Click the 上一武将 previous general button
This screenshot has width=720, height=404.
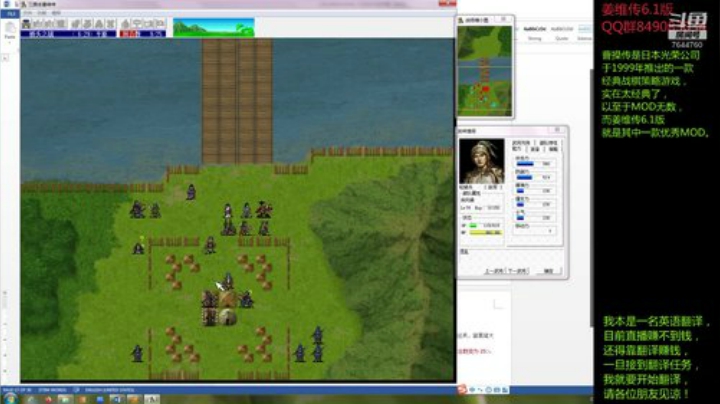click(x=494, y=271)
